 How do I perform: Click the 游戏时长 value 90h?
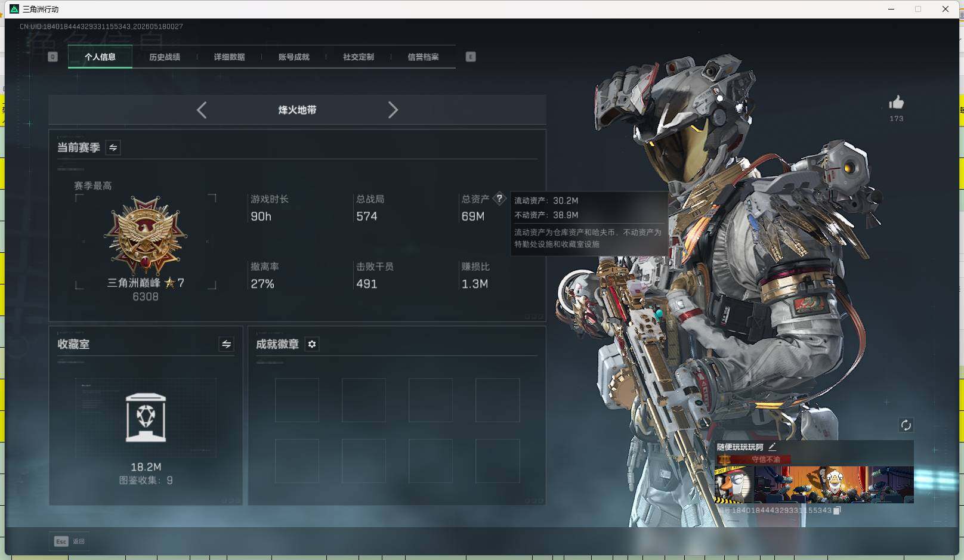(261, 216)
